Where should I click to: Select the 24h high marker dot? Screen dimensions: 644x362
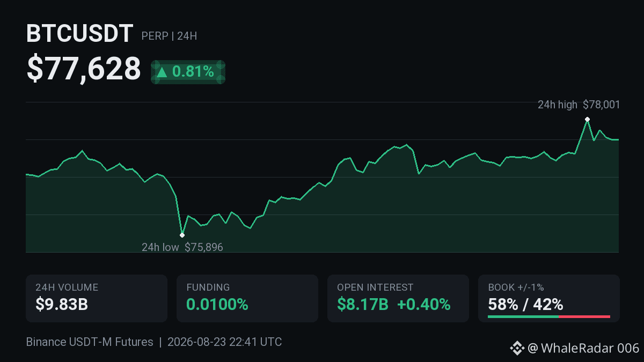[x=587, y=119]
